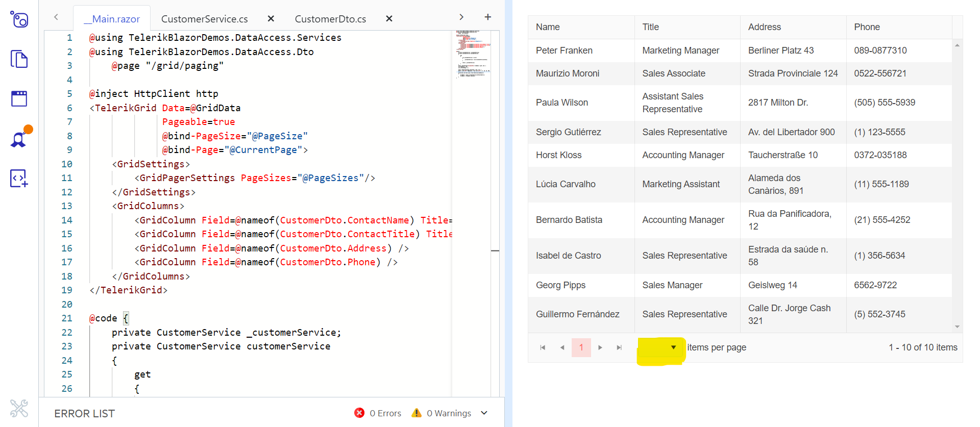This screenshot has width=980, height=427.
Task: Select the _Main.razor tab
Action: 112,19
